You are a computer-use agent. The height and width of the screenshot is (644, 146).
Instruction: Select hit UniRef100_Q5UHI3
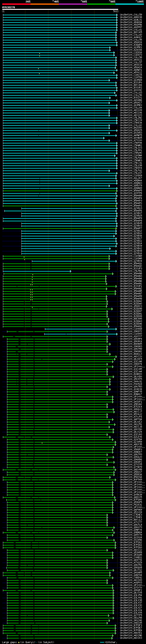(131, 306)
